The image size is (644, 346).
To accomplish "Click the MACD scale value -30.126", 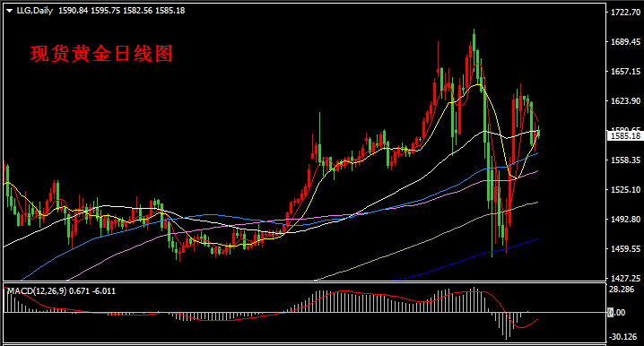I will [623, 337].
